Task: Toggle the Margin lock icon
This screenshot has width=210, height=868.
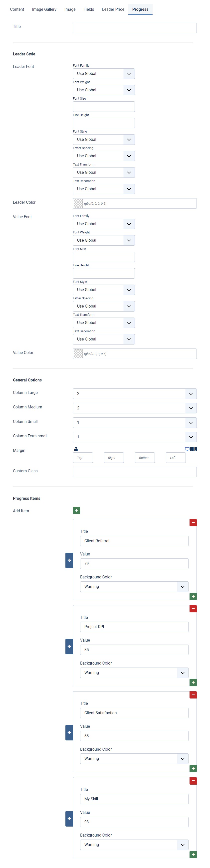Action: pyautogui.click(x=76, y=449)
